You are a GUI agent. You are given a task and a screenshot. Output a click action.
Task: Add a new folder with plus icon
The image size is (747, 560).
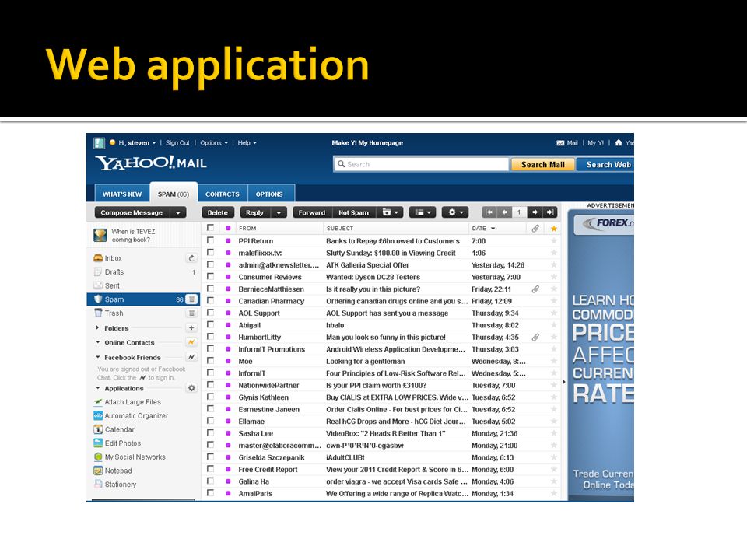191,327
